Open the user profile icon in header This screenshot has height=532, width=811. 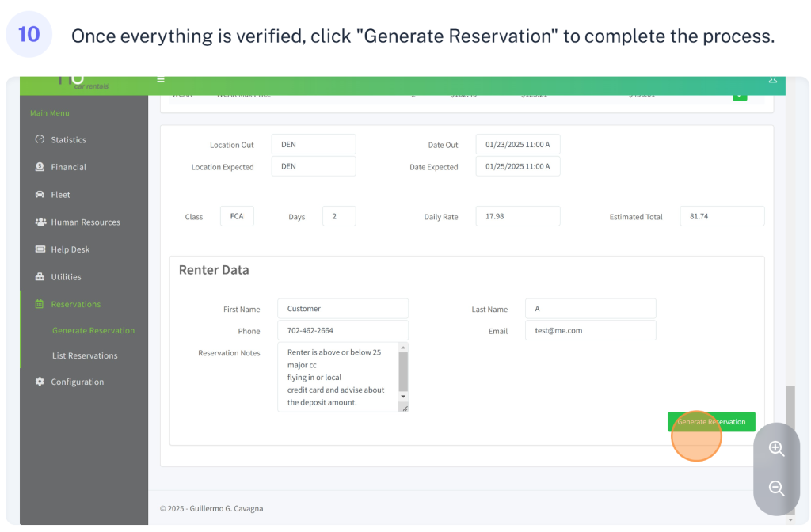(x=772, y=80)
